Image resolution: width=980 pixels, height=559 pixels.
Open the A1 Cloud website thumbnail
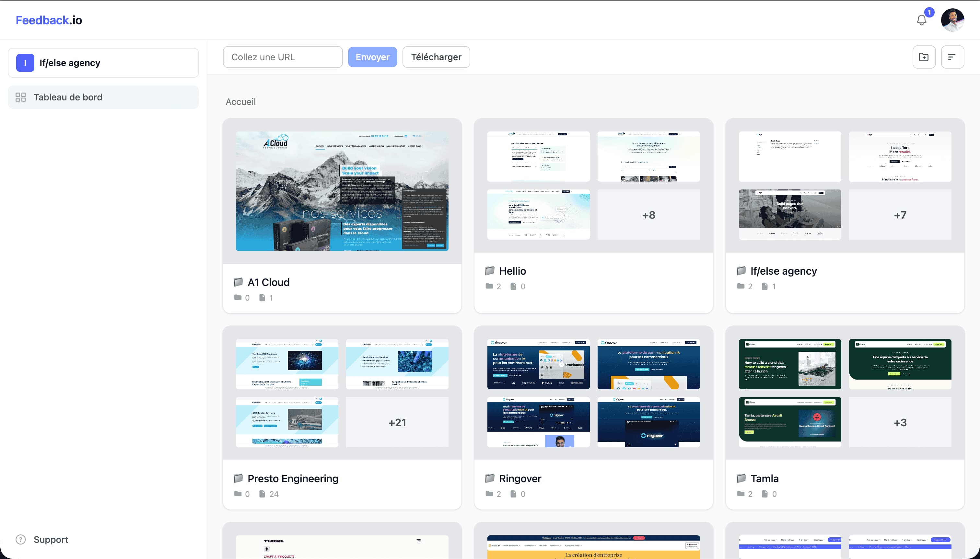(x=342, y=191)
